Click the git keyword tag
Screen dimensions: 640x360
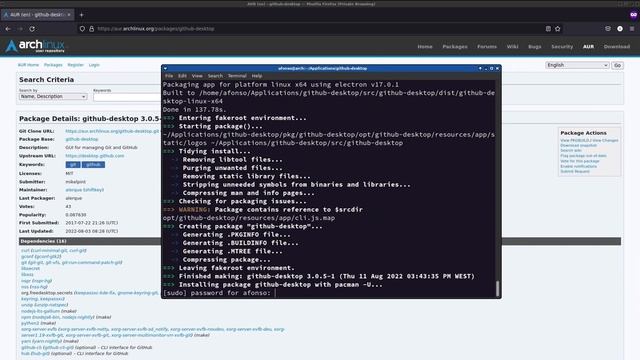click(x=73, y=164)
